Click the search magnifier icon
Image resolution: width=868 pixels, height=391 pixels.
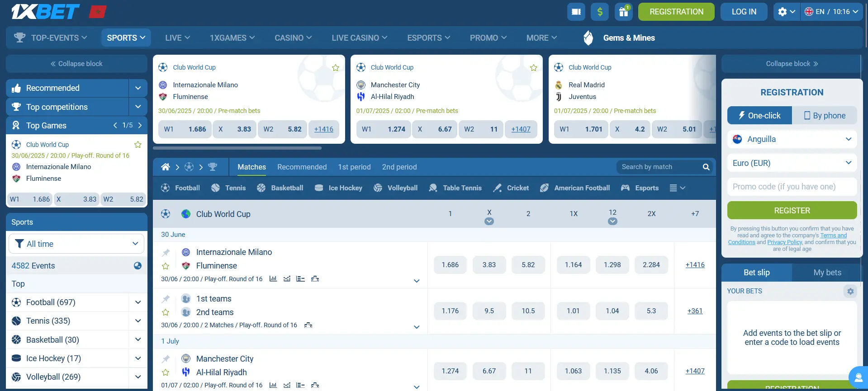[x=706, y=167]
